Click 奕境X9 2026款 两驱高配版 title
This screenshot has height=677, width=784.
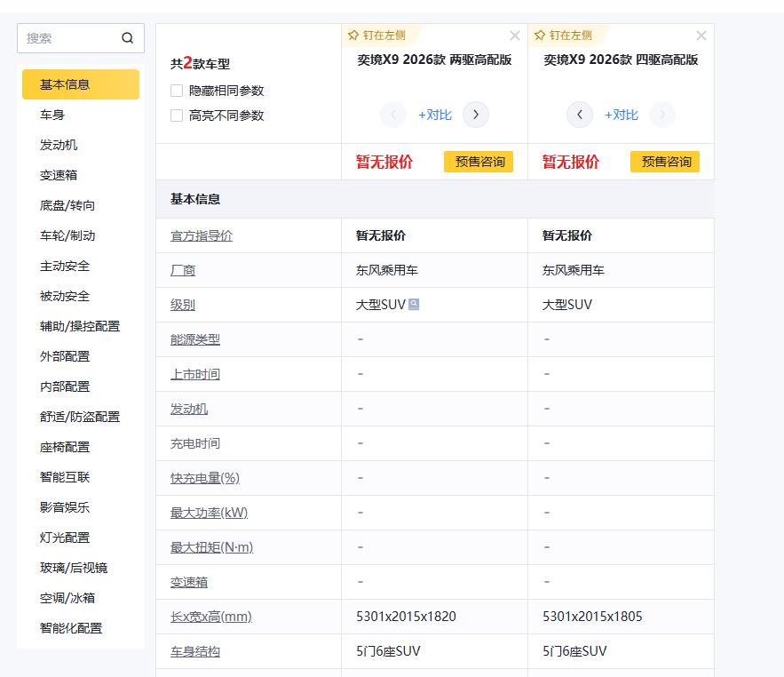[x=434, y=60]
